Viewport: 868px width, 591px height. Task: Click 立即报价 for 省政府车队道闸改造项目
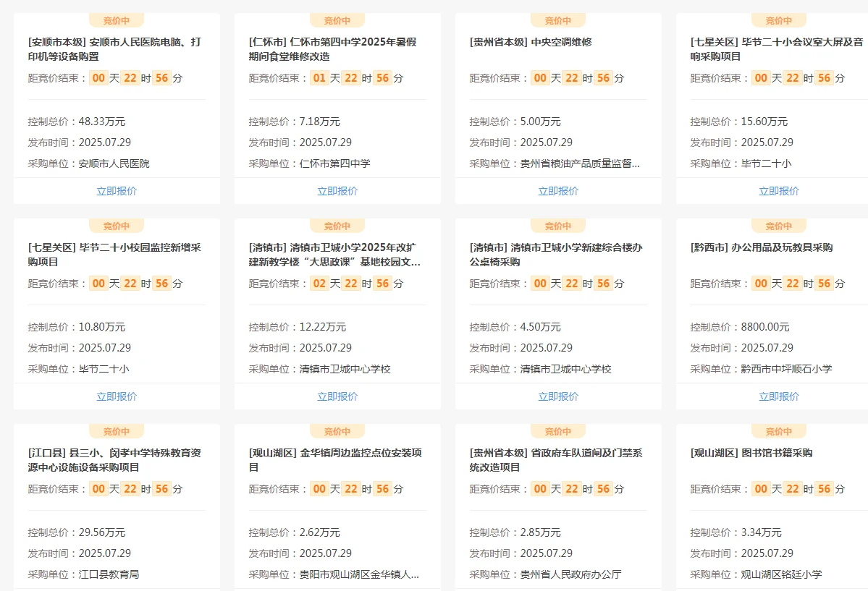click(x=557, y=590)
